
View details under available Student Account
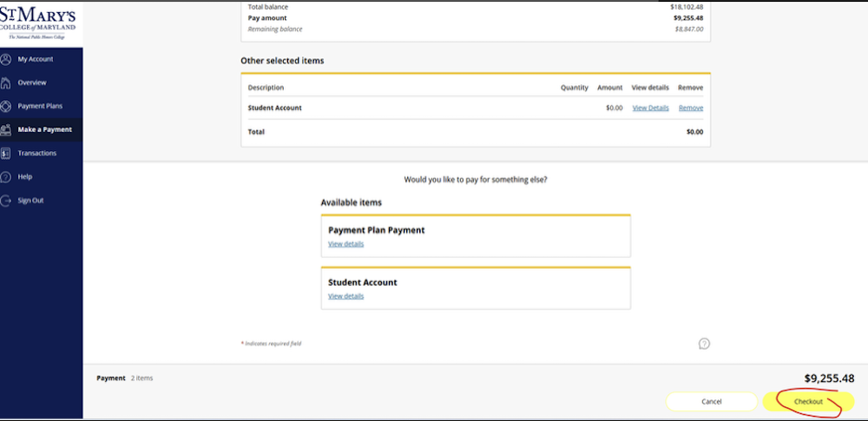(x=346, y=296)
